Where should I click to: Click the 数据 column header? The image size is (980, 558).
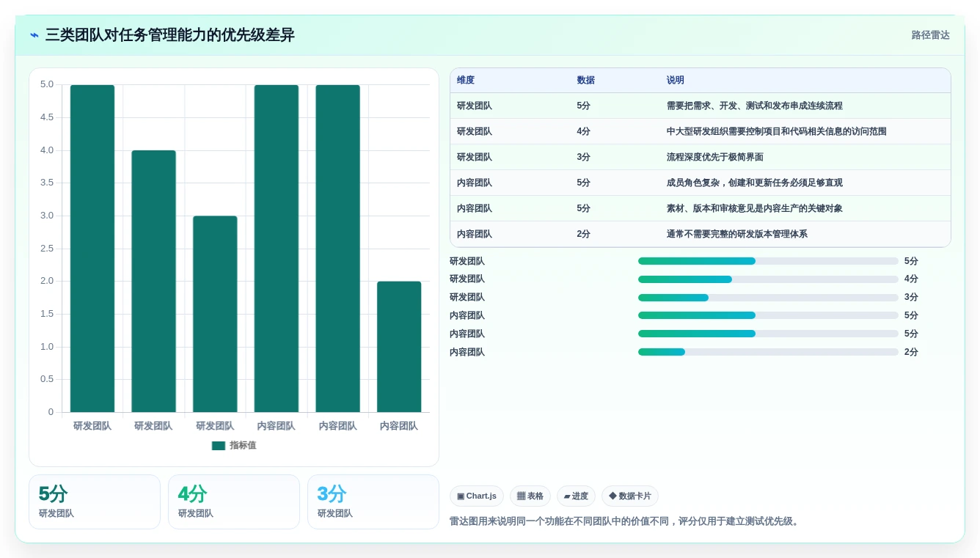[x=586, y=81]
